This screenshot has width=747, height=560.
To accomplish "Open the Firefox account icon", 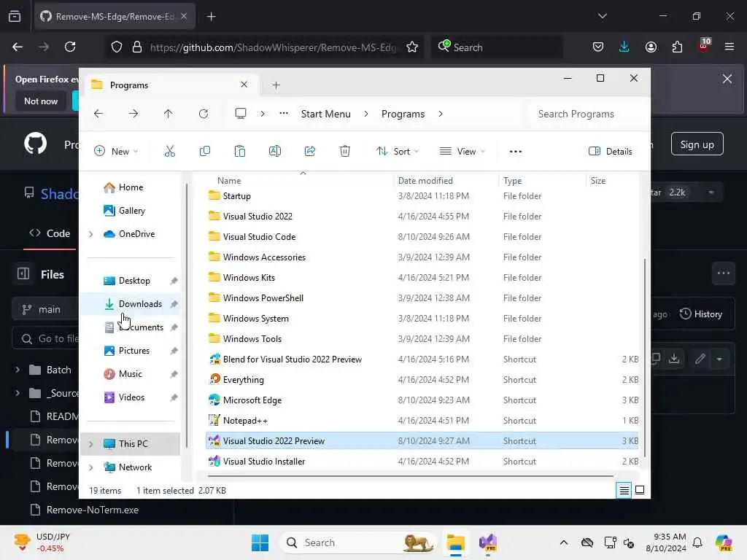I will 651,47.
